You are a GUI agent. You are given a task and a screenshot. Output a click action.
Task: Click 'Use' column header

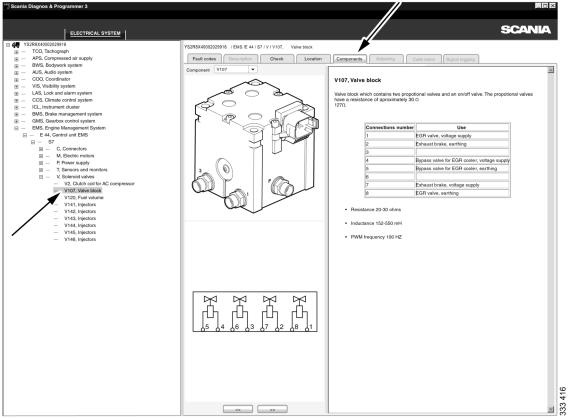[x=463, y=128]
